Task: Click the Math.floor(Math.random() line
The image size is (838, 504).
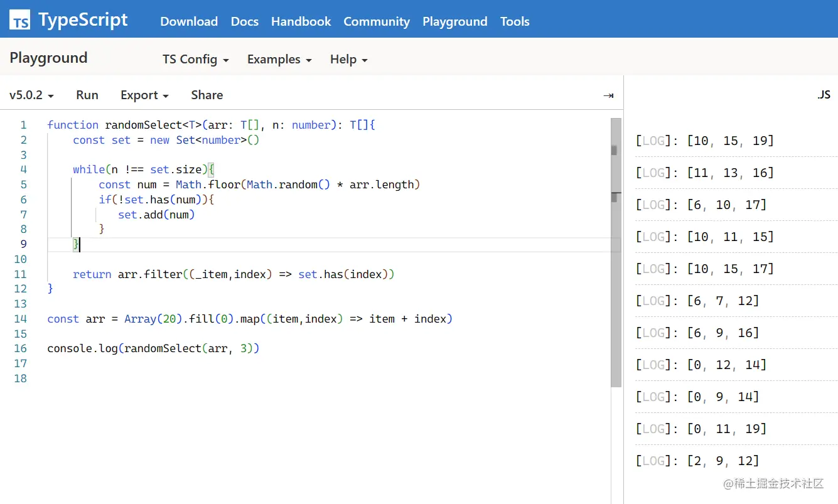Action: pyautogui.click(x=259, y=185)
